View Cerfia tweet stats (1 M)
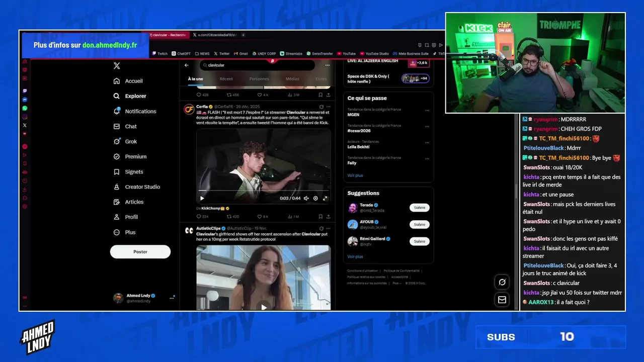Image resolution: width=644 pixels, height=362 pixels. click(293, 217)
